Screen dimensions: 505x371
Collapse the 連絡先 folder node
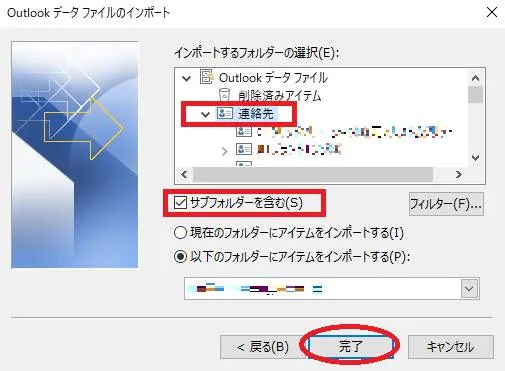[x=205, y=115]
